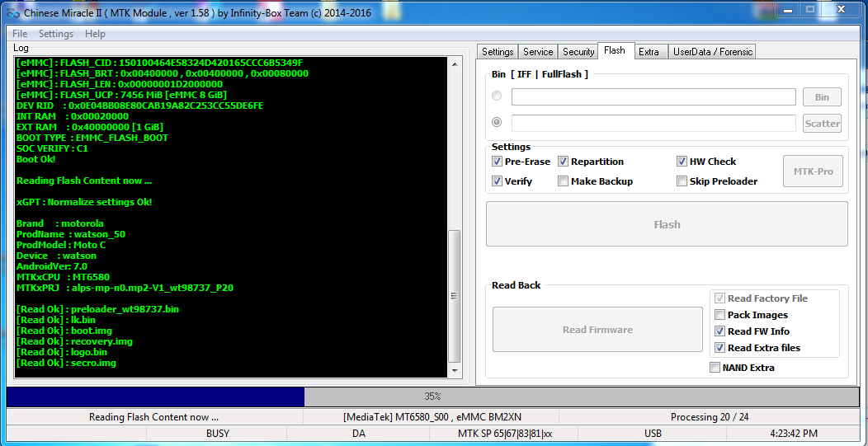Viewport: 868px width, 446px height.
Task: Click '[Read Ok] : boot.img' log line
Action: pos(64,331)
